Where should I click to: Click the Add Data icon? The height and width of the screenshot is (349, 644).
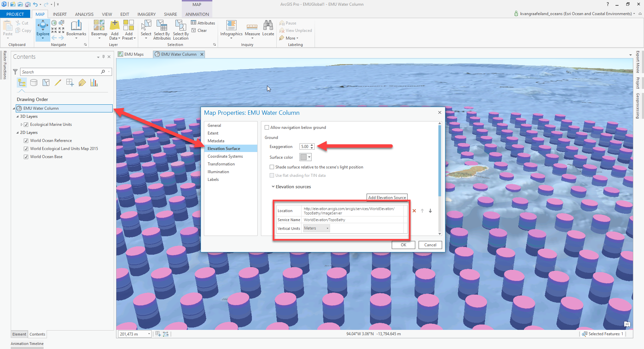[x=115, y=25]
